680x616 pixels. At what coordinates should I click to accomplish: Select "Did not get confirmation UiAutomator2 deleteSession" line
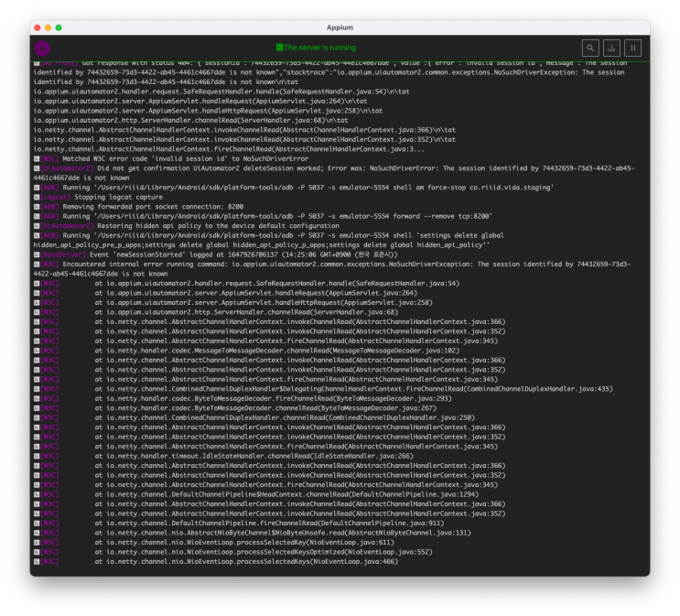click(x=334, y=173)
